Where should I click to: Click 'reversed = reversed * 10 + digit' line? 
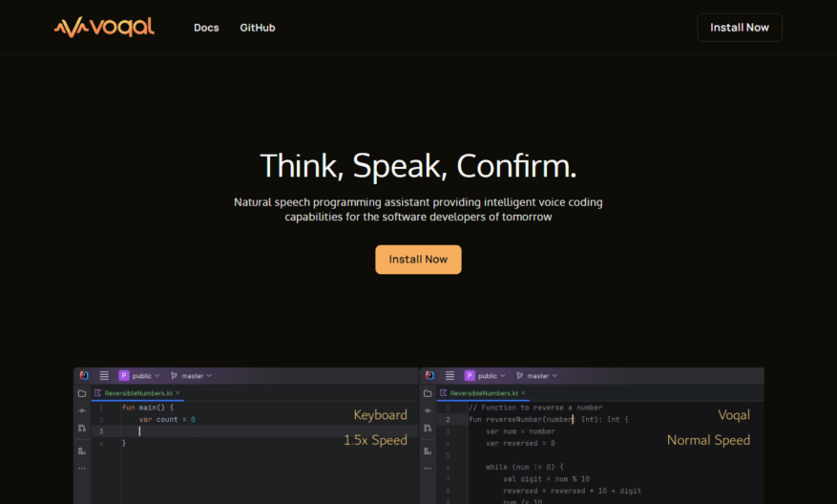coord(572,491)
